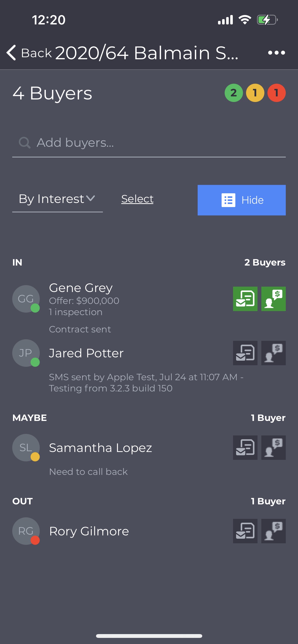Open Gene Grey's GG avatar
Image resolution: width=298 pixels, height=644 pixels.
coord(26,299)
